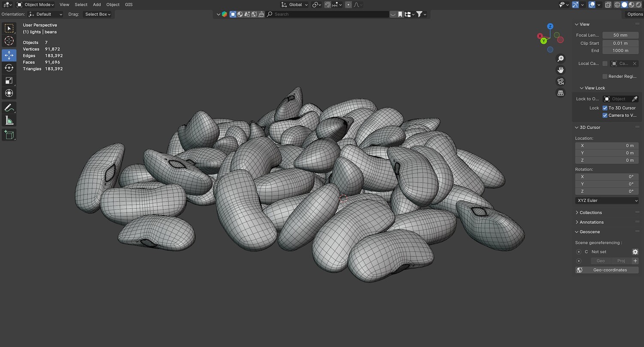Uncheck Camera to View checkbox
This screenshot has width=644, height=347.
(605, 116)
